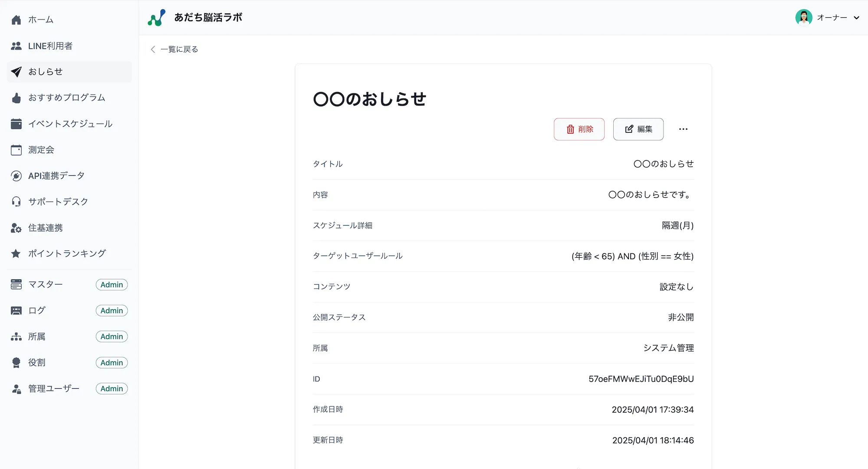This screenshot has height=469, width=868.
Task: Open LINE利用者 in the sidebar
Action: coord(69,46)
